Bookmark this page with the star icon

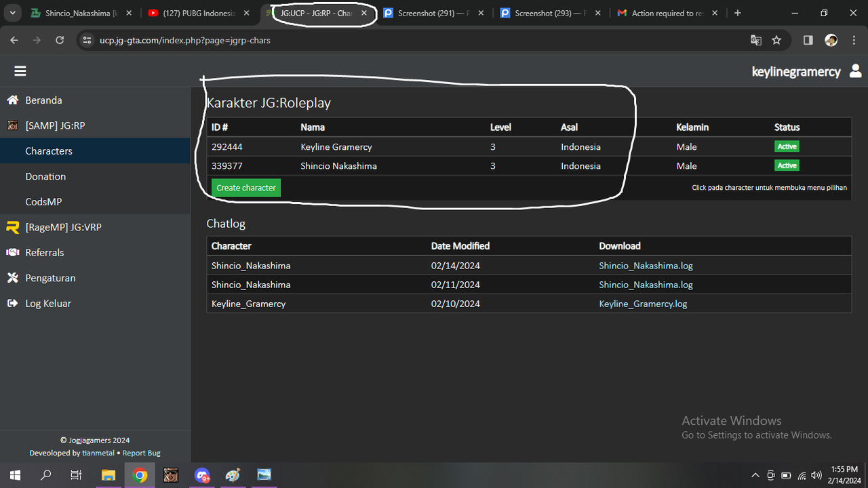click(x=776, y=40)
